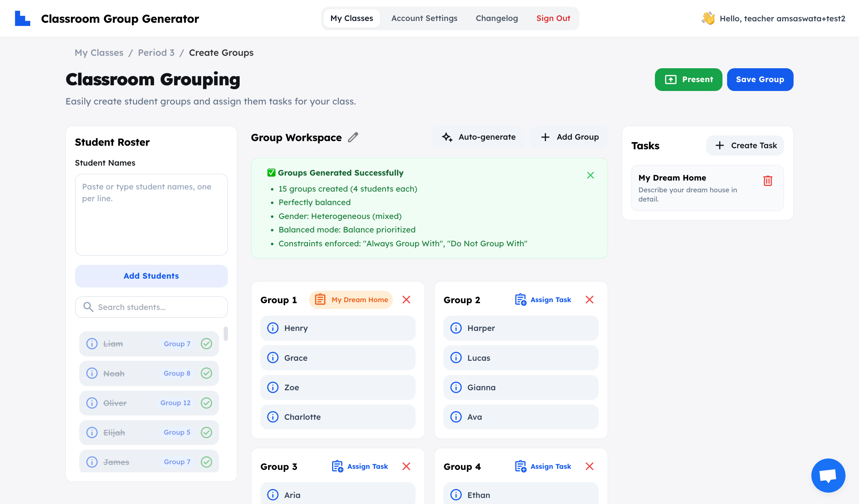This screenshot has width=859, height=504.
Task: Click the Search students field
Action: pos(151,307)
